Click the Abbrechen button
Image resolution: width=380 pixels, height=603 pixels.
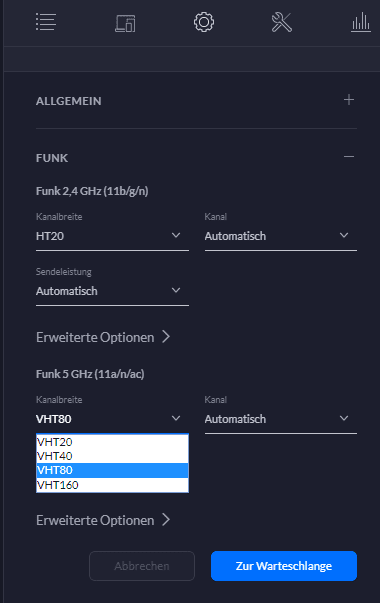pyautogui.click(x=142, y=566)
